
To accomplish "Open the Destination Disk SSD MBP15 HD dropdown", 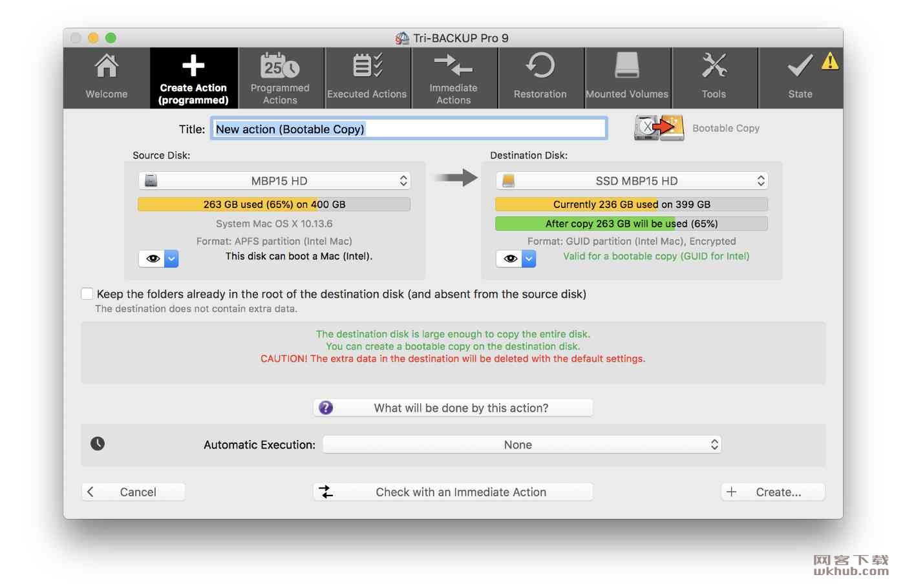I will 632,181.
